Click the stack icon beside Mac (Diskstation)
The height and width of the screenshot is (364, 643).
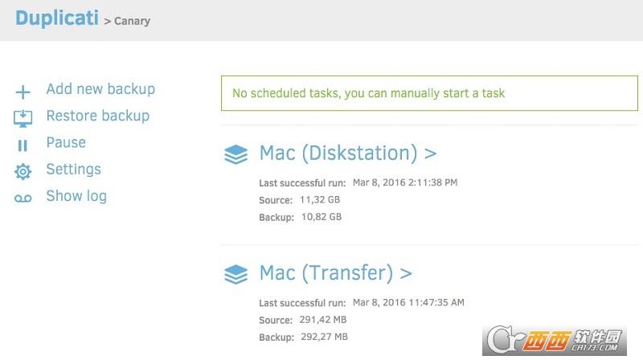pos(235,154)
